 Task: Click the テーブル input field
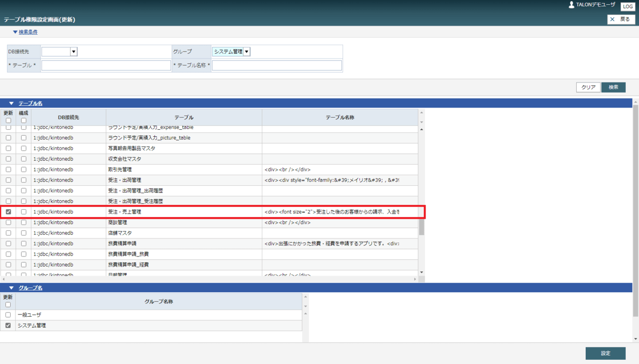tap(106, 65)
